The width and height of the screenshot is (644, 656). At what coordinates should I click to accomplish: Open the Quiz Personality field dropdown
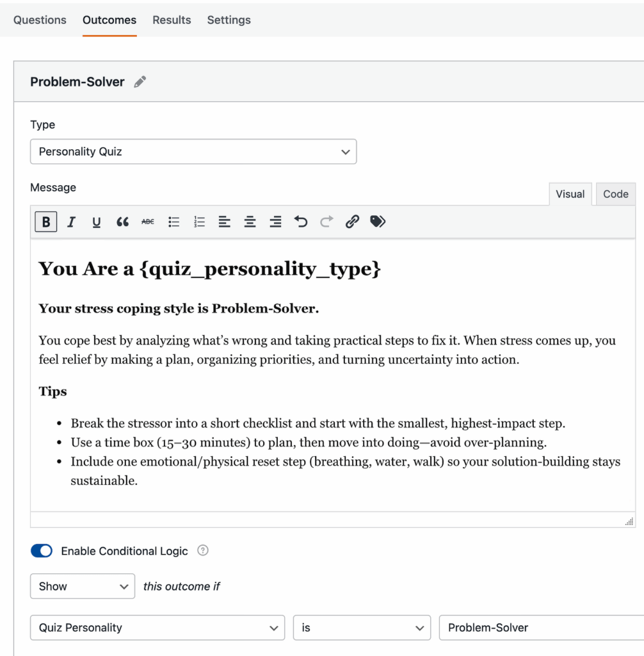(157, 628)
